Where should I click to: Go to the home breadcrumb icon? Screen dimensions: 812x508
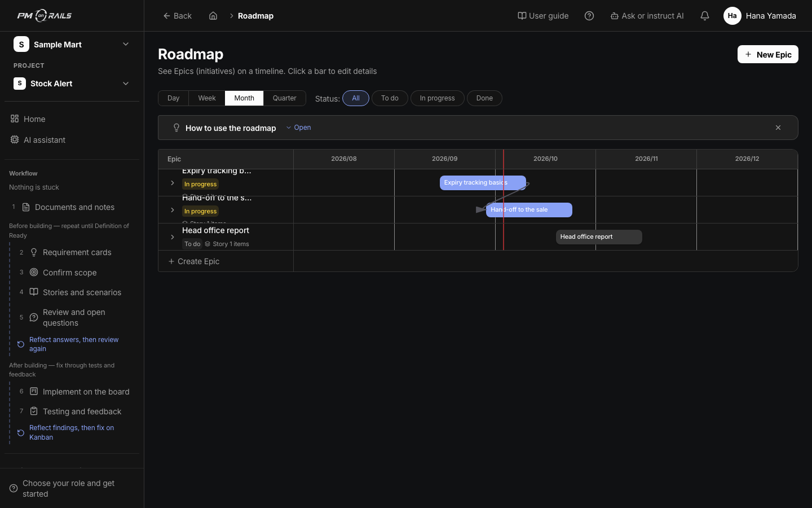(x=213, y=16)
